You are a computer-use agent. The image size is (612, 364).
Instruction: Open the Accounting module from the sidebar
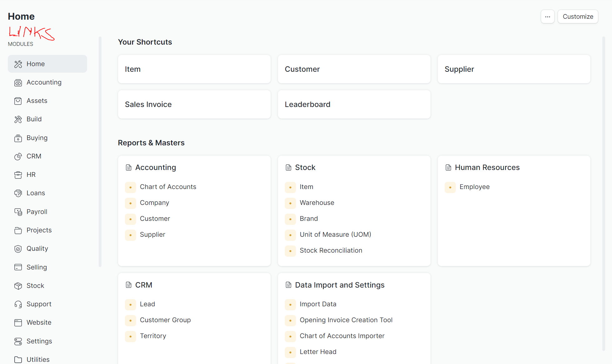(44, 82)
